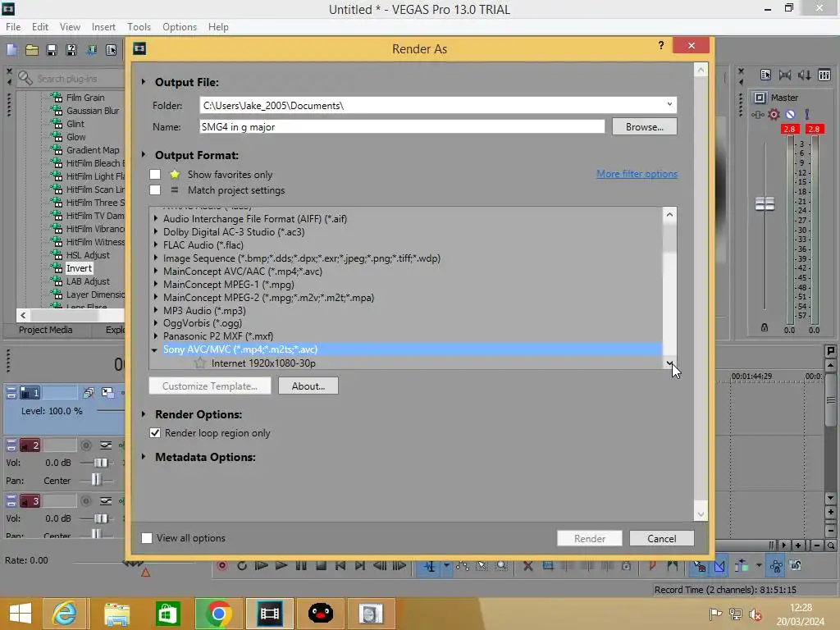This screenshot has height=630, width=840.
Task: Click the Windows Start button
Action: point(20,614)
